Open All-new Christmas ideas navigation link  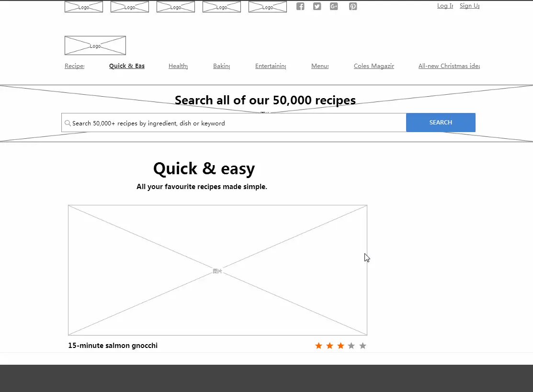click(449, 66)
